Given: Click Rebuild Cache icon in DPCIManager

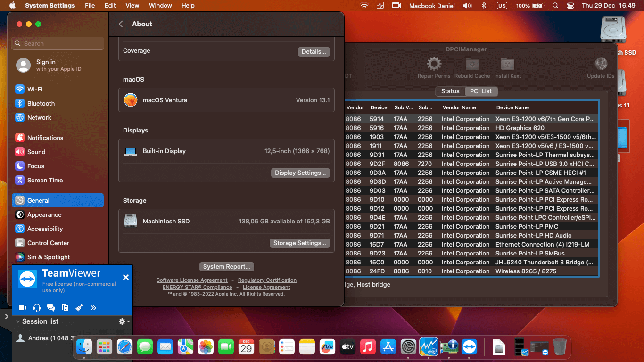Looking at the screenshot, I should [472, 64].
